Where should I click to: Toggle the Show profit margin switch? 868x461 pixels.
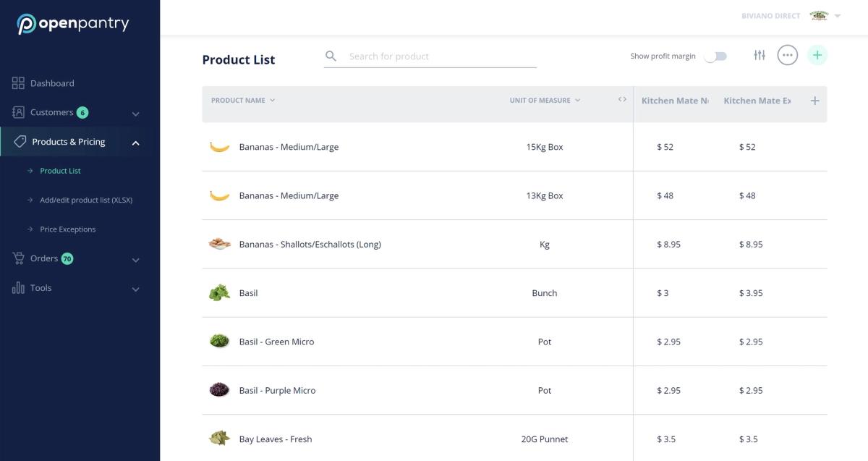716,56
